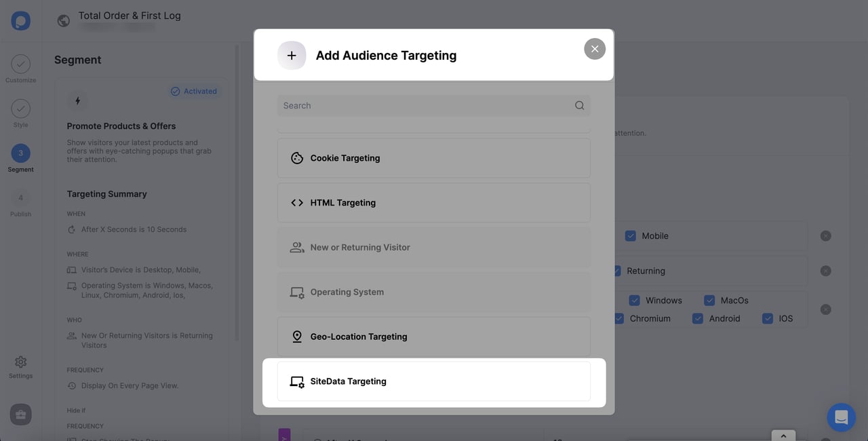Open the Customize step
868x441 pixels.
point(20,69)
